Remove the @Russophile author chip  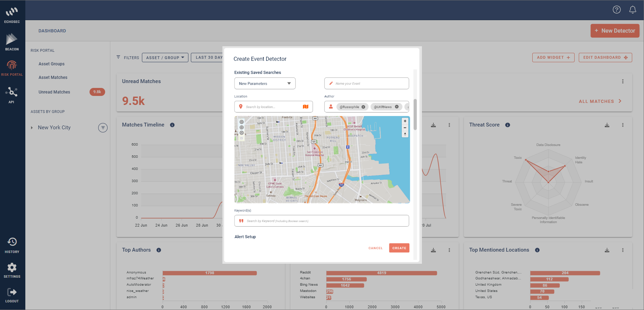[363, 107]
